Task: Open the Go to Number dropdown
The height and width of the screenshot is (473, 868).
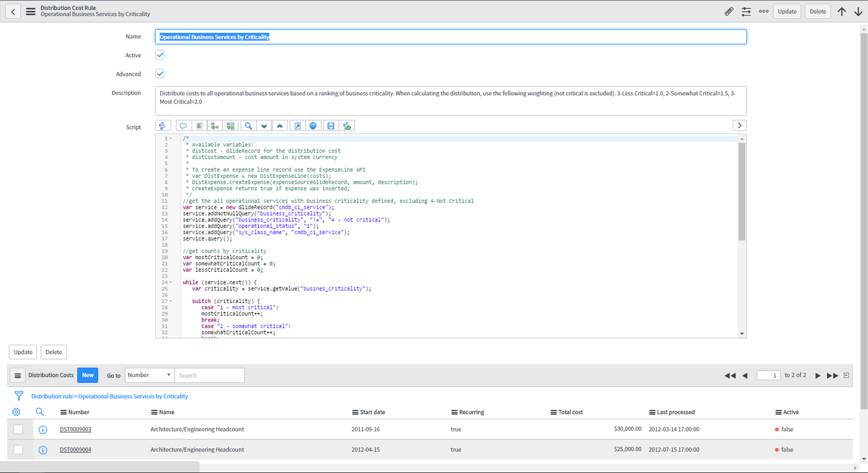Action: 149,375
